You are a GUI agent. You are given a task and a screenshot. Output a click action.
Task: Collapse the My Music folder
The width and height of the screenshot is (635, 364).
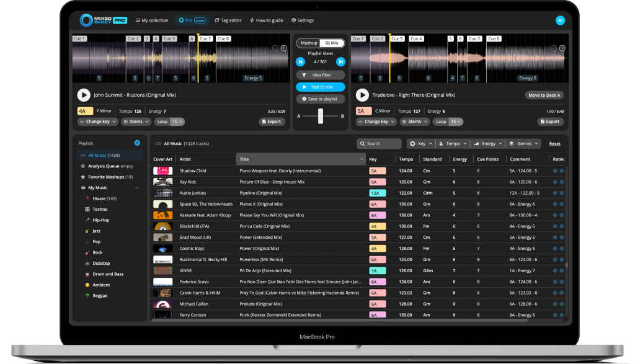[x=136, y=188]
